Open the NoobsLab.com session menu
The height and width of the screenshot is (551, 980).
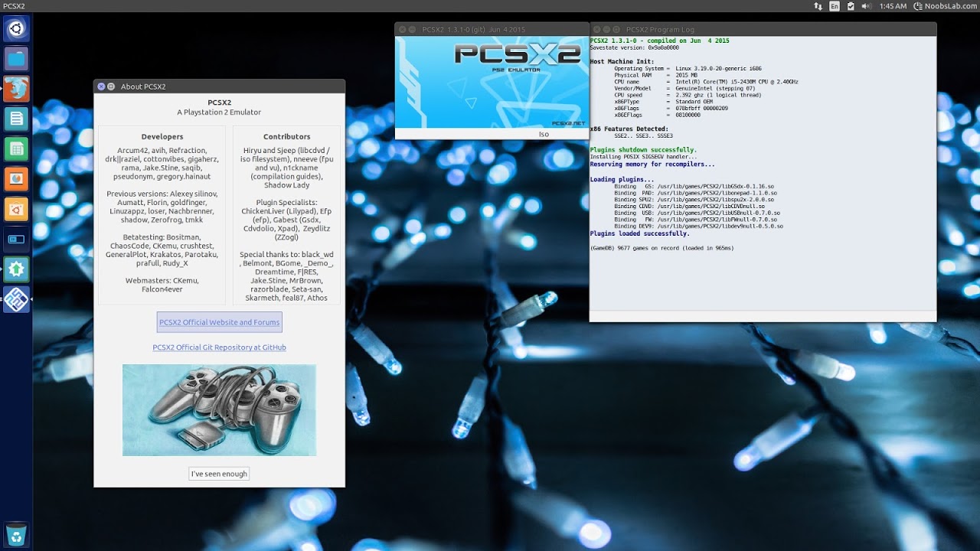coord(940,6)
